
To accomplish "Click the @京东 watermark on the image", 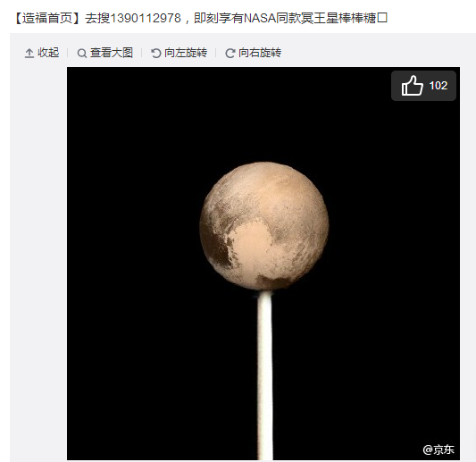I will coord(438,449).
